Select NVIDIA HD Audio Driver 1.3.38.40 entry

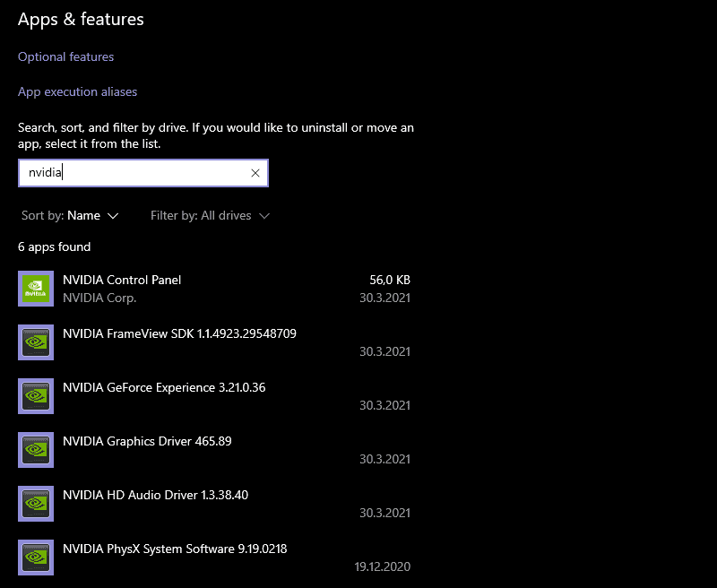155,495
